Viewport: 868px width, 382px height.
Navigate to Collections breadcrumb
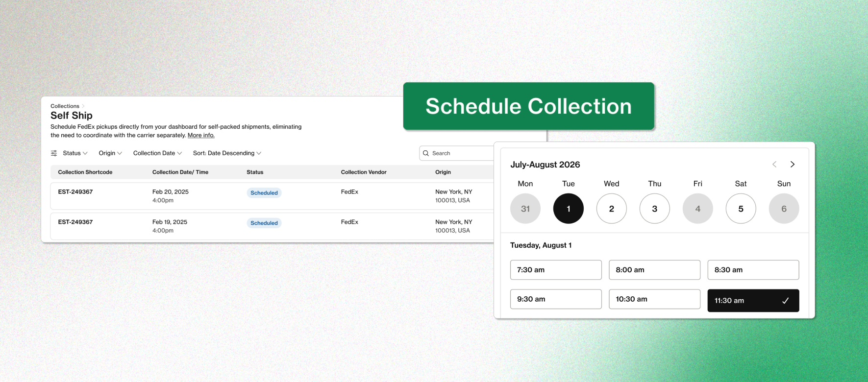pyautogui.click(x=65, y=106)
